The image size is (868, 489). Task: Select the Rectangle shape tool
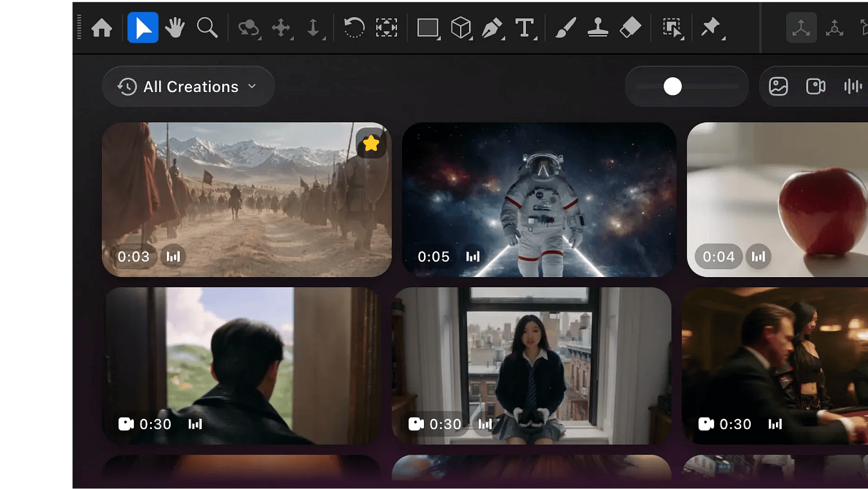click(x=428, y=28)
